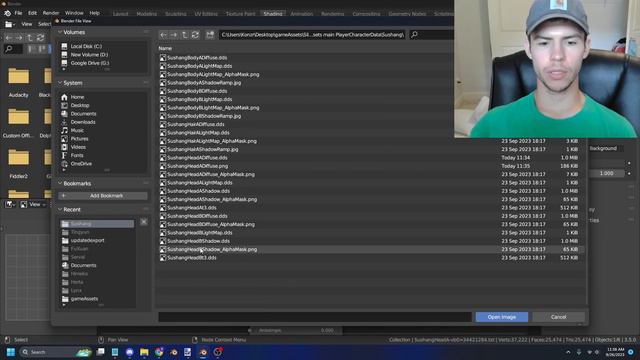Switch to the Shading workspace tab
This screenshot has width=640, height=360.
[273, 14]
